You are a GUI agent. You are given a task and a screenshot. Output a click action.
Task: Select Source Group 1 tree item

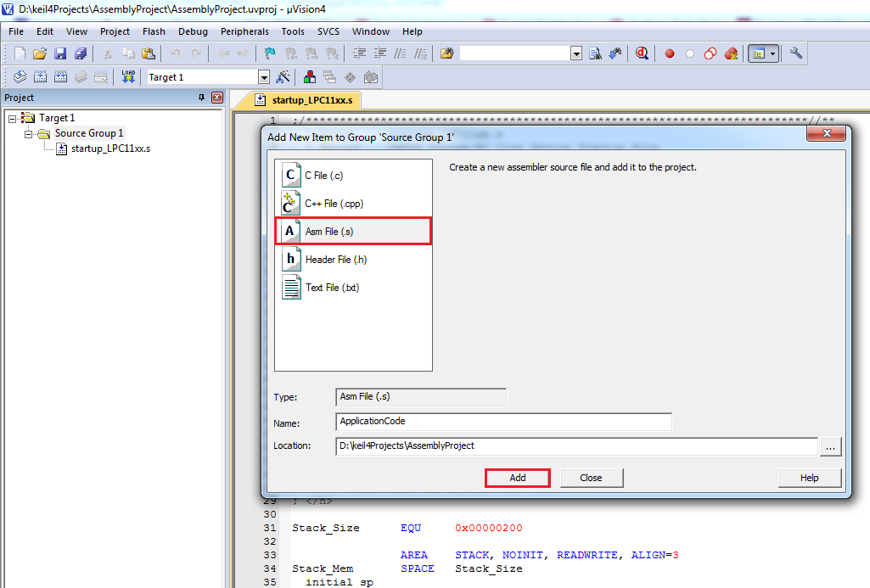tap(89, 134)
